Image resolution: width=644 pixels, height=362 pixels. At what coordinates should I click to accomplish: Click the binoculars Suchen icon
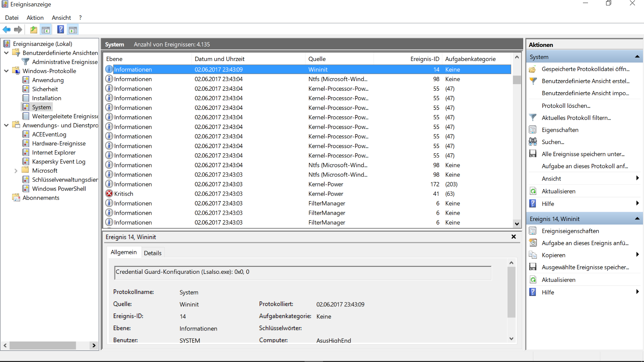pyautogui.click(x=533, y=142)
